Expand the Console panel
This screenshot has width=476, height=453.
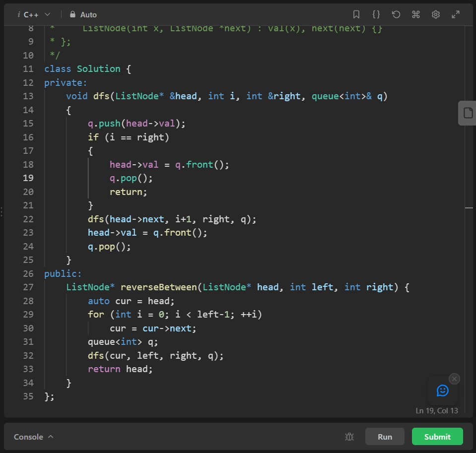[34, 437]
